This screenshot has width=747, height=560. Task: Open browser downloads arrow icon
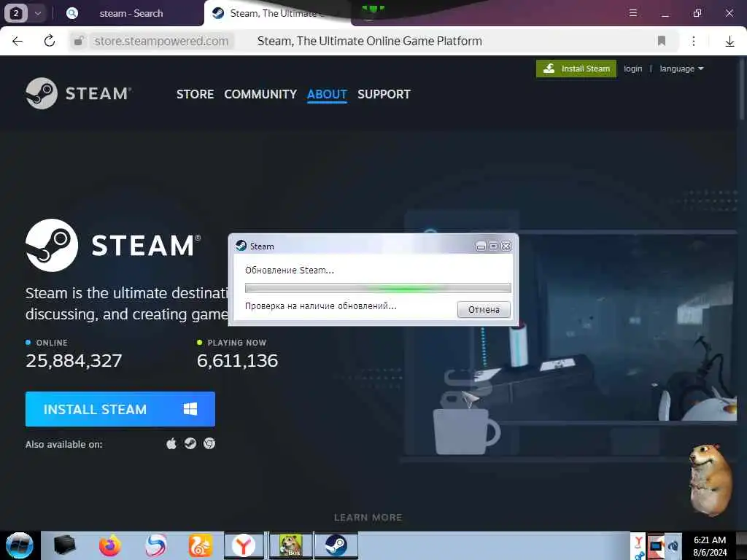pos(729,42)
